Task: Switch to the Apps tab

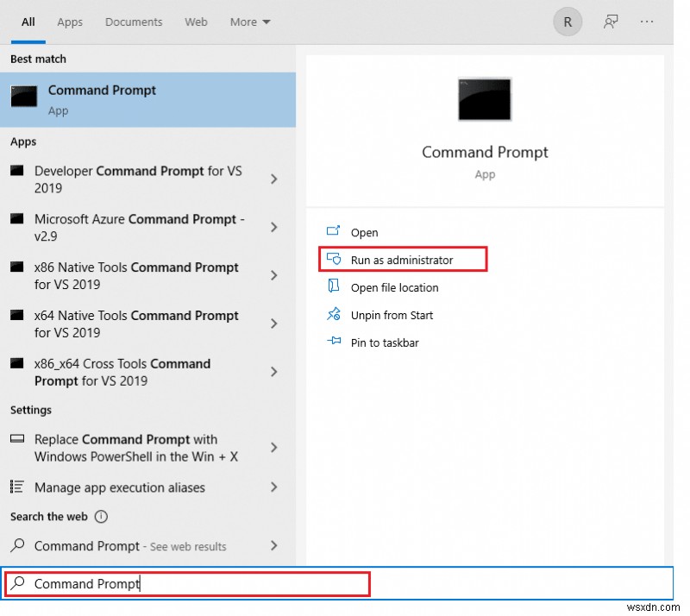Action: click(69, 22)
